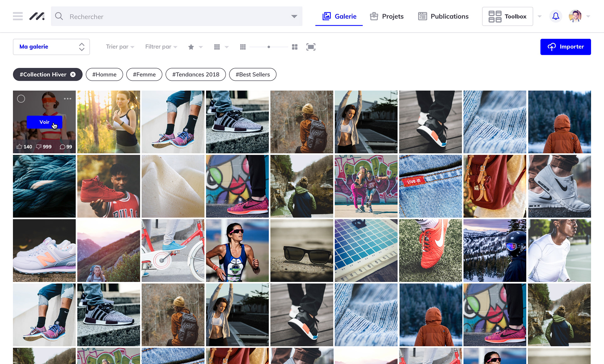604x364 pixels.
Task: Expand the Filtrer par dropdown
Action: point(161,47)
